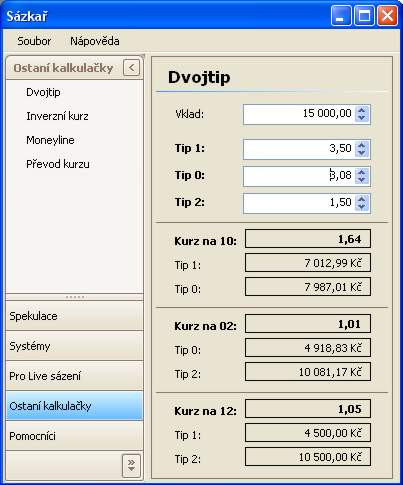This screenshot has height=485, width=403.
Task: Click the 10 081,17 Kč result
Action: [308, 372]
